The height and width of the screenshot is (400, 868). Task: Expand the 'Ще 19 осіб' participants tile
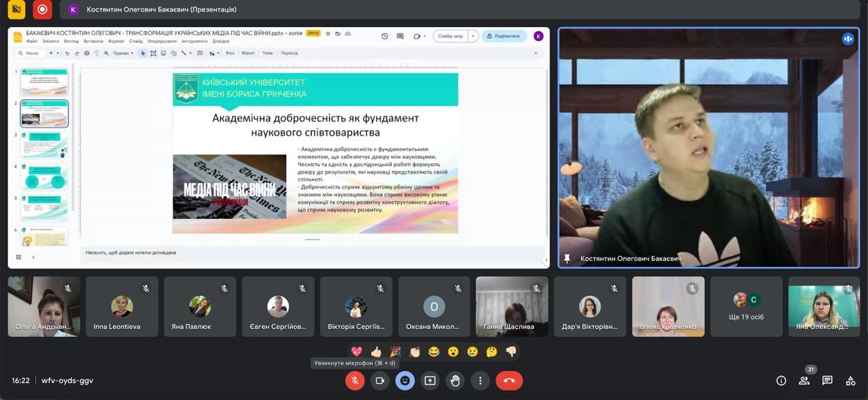tap(747, 306)
